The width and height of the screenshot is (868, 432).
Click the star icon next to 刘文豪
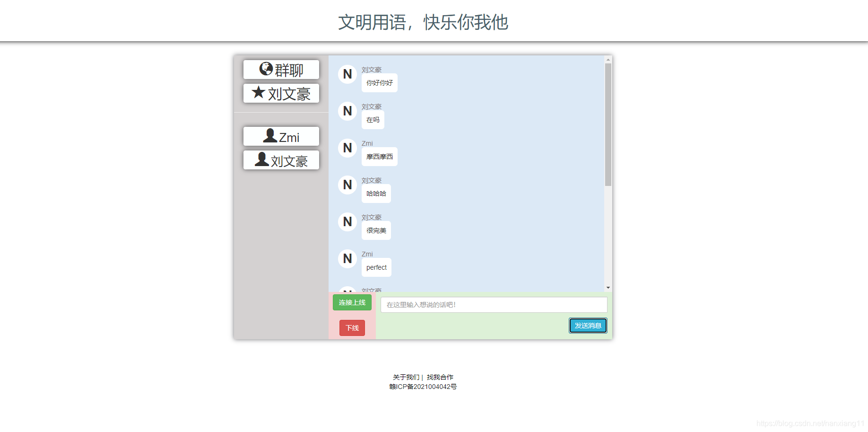coord(259,93)
